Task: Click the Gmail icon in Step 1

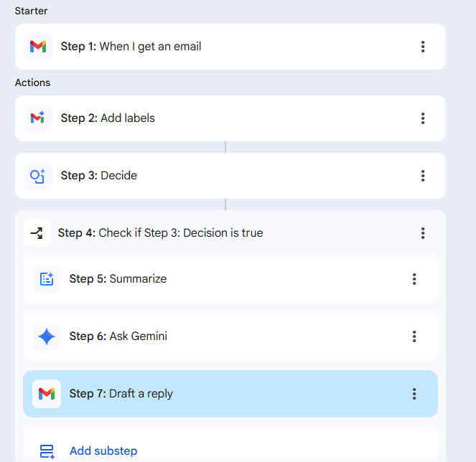Action: point(38,47)
